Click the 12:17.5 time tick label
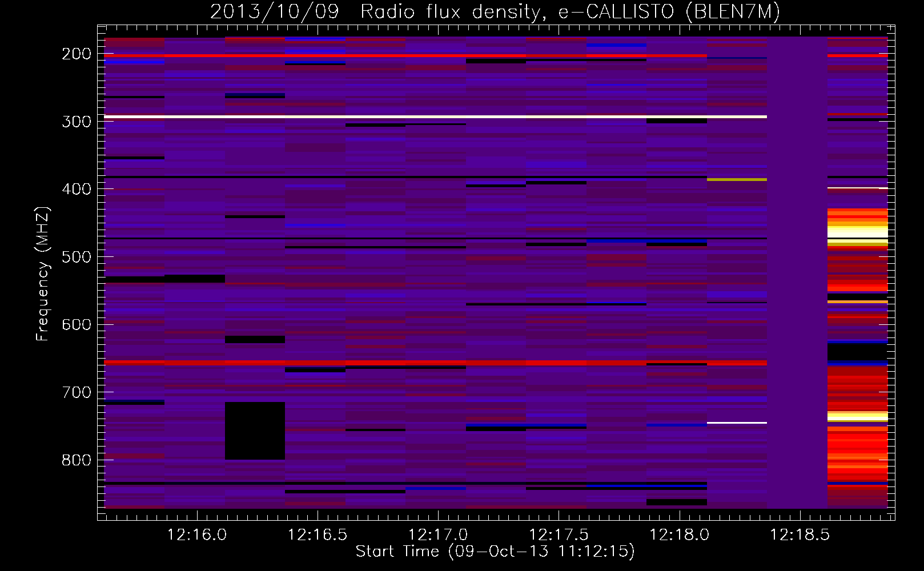 559,535
